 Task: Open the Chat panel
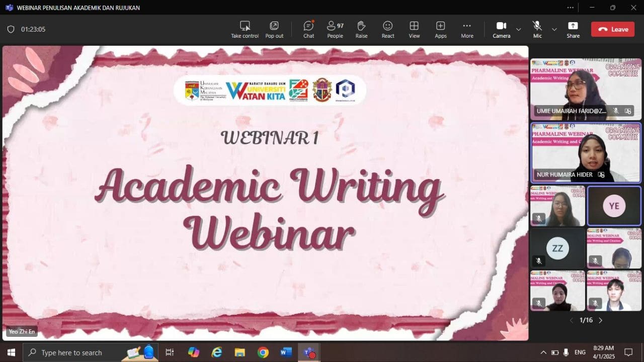click(x=308, y=29)
